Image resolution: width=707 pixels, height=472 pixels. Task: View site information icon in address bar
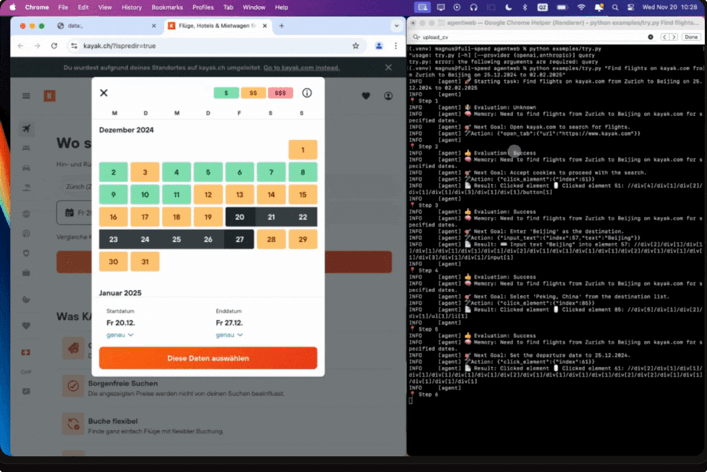pyautogui.click(x=74, y=46)
